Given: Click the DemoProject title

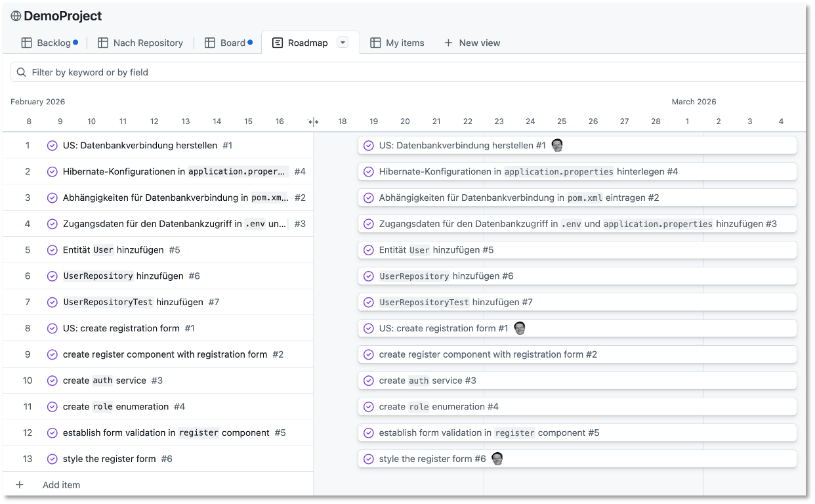Looking at the screenshot, I should 63,16.
